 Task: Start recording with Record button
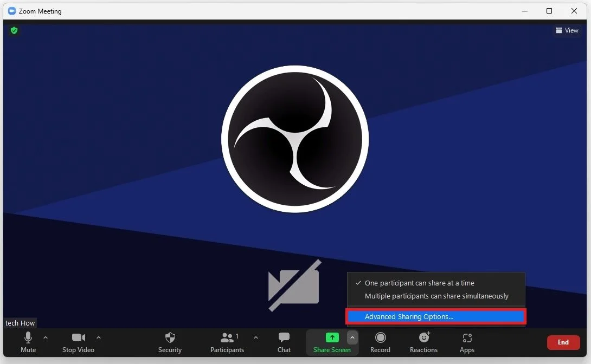click(380, 342)
